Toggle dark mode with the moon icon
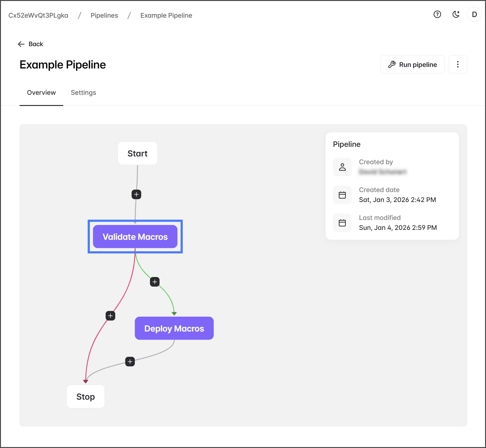The width and height of the screenshot is (486, 448). [x=456, y=15]
